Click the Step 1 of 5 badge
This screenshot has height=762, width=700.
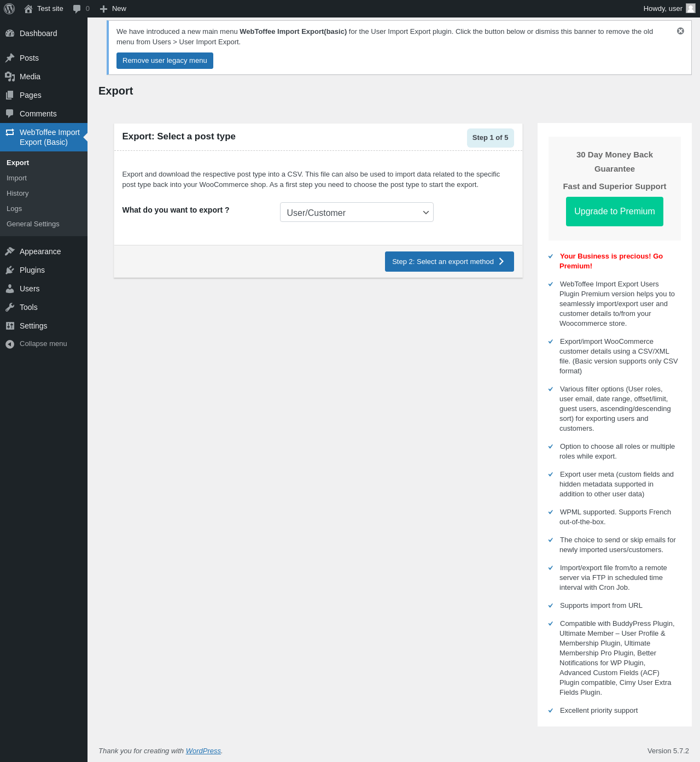click(x=491, y=138)
